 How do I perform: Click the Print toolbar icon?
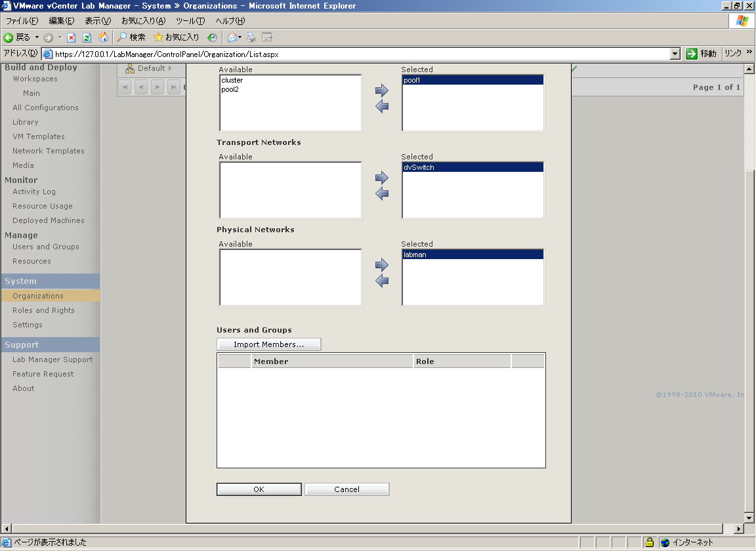251,37
